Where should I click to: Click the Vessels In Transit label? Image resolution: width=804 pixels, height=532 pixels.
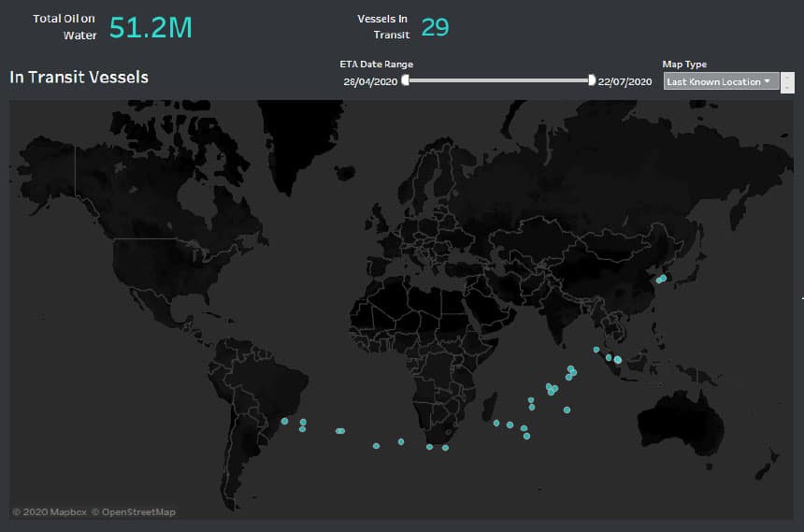click(383, 27)
